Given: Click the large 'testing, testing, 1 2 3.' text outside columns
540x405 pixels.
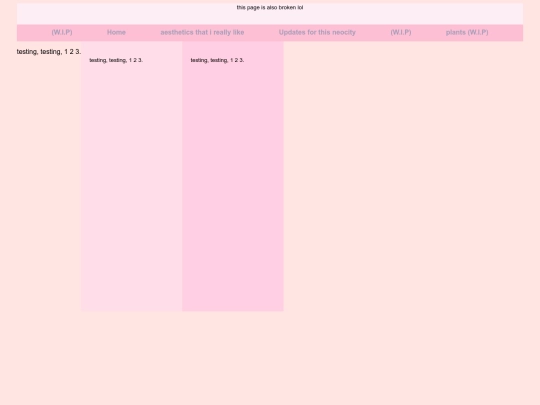Looking at the screenshot, I should [49, 52].
